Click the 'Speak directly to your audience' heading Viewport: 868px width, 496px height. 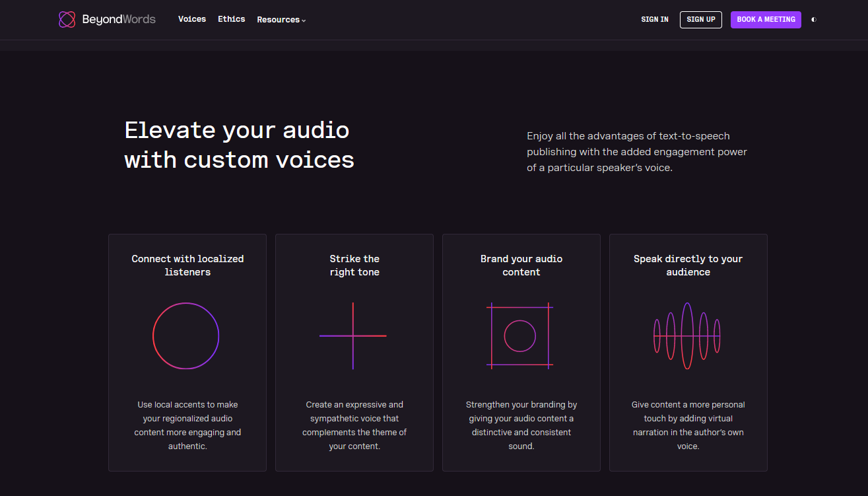coord(688,266)
